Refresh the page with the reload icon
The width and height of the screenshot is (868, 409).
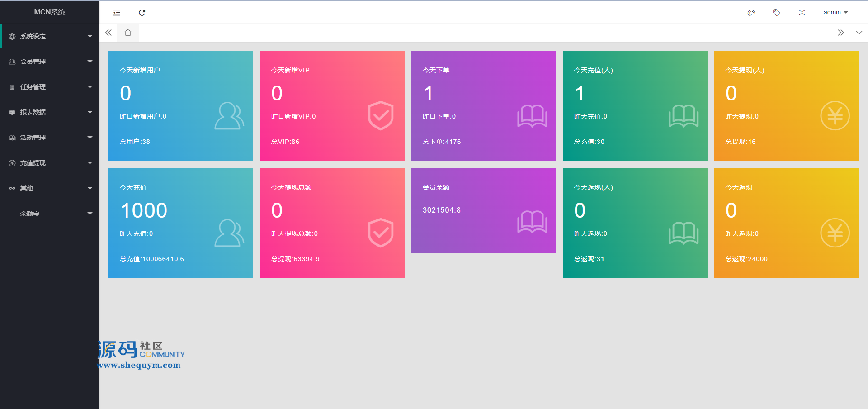pyautogui.click(x=142, y=13)
